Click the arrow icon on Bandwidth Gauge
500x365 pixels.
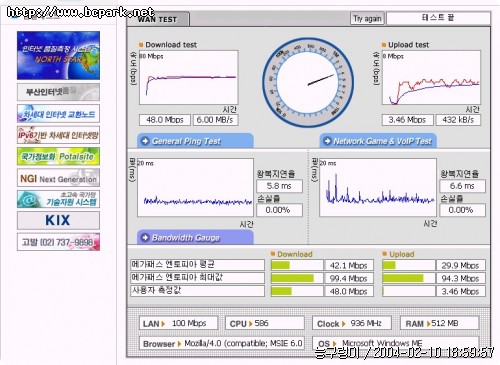[145, 237]
